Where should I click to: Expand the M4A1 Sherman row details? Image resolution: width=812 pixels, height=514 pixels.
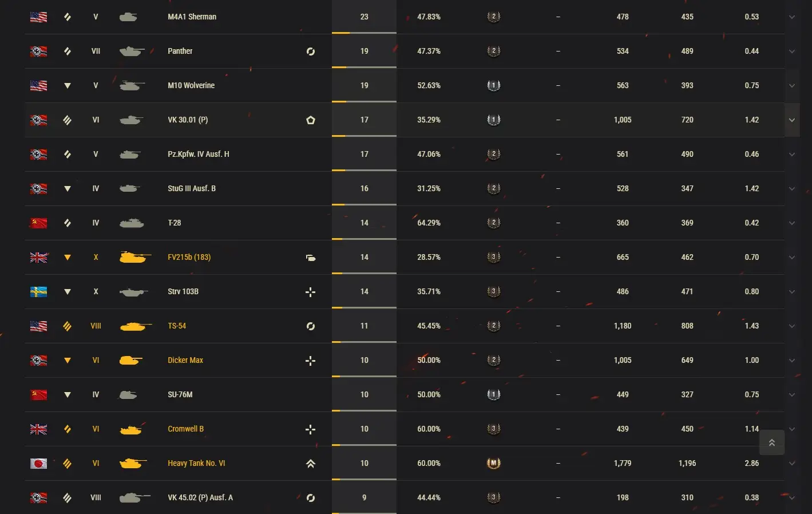[x=792, y=17]
